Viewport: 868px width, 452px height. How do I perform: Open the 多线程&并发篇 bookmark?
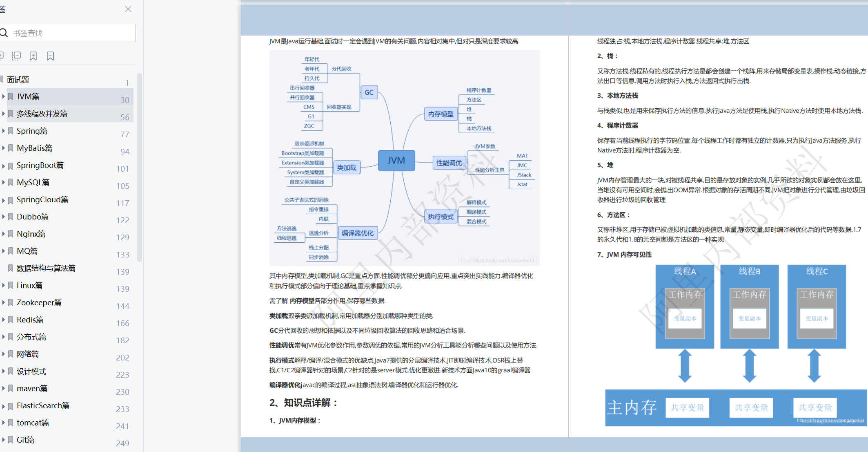click(x=43, y=114)
